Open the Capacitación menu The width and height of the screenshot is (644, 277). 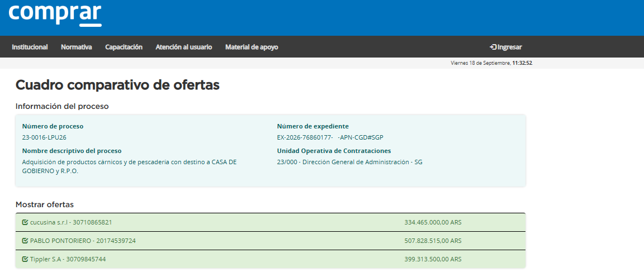point(124,47)
